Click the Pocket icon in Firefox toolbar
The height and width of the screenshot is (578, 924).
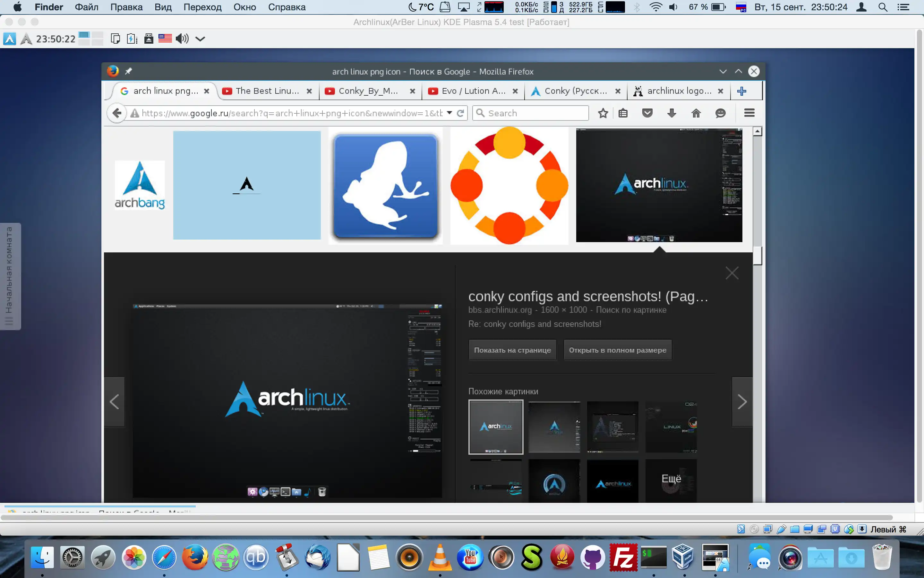tap(647, 113)
